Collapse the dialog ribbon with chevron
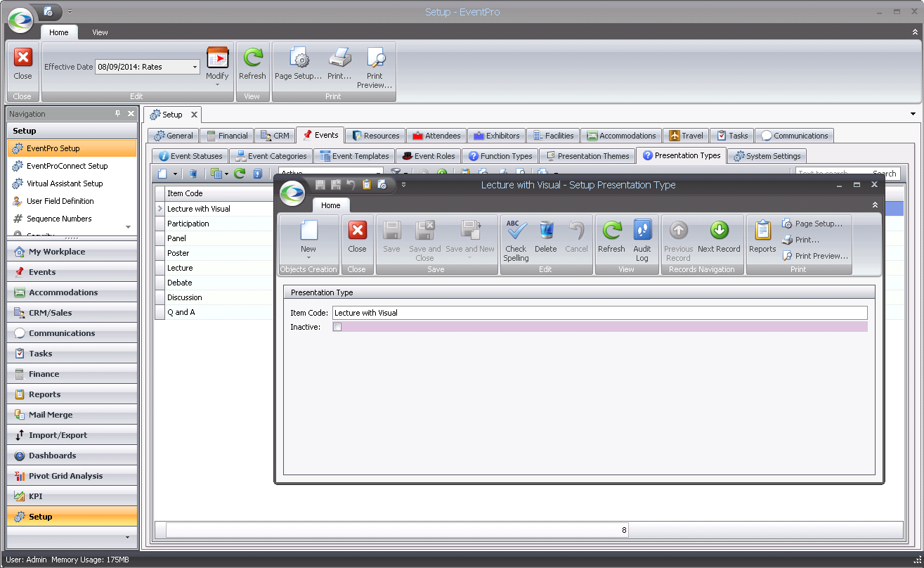Image resolution: width=924 pixels, height=568 pixels. coord(875,205)
